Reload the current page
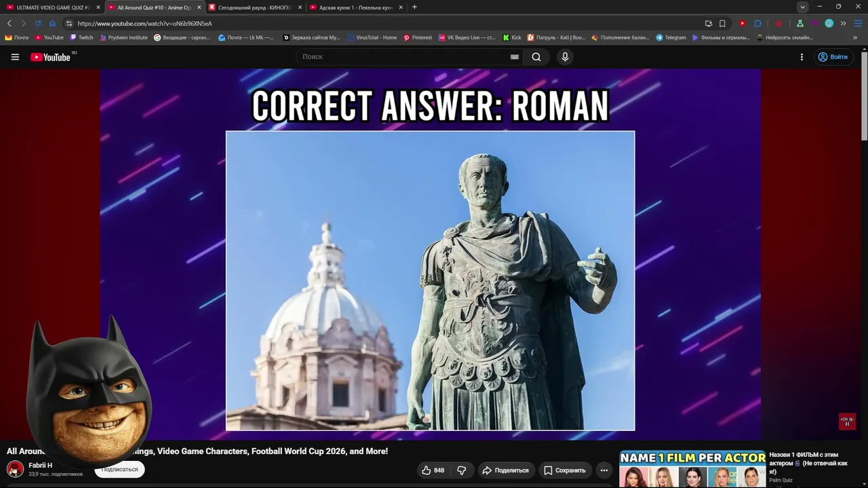Screen dimensions: 868x488 (38, 23)
